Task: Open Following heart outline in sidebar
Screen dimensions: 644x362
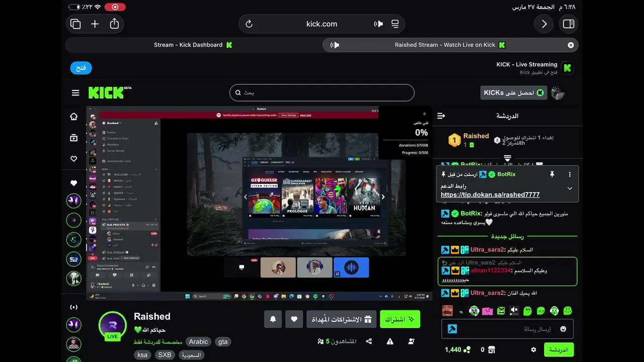Action: pos(74,159)
